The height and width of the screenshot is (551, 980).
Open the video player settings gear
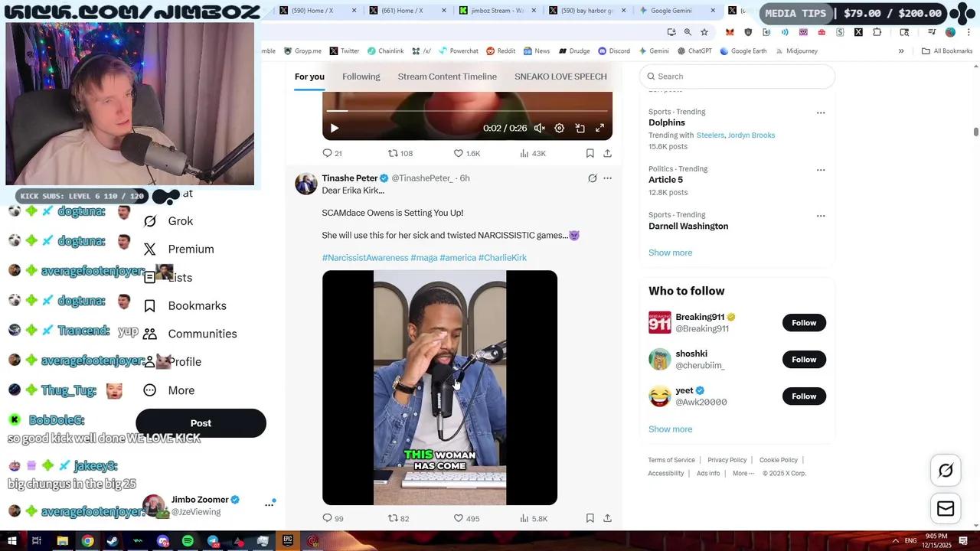pos(559,128)
